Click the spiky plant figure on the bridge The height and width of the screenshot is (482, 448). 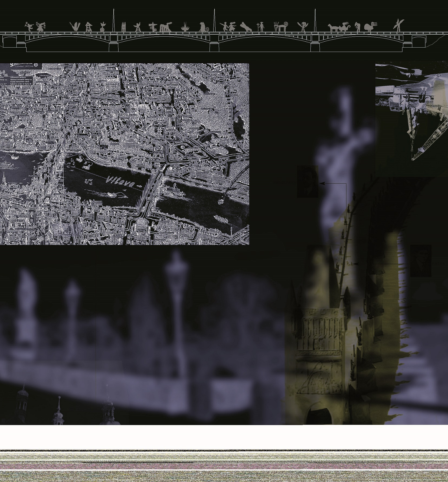185,27
